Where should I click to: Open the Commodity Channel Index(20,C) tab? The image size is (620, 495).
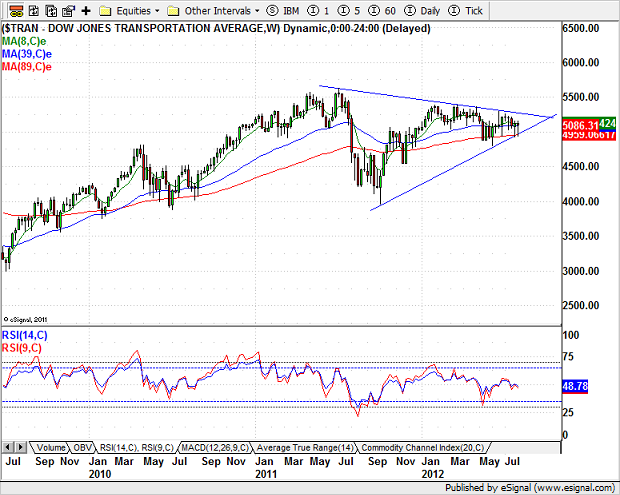tap(423, 448)
